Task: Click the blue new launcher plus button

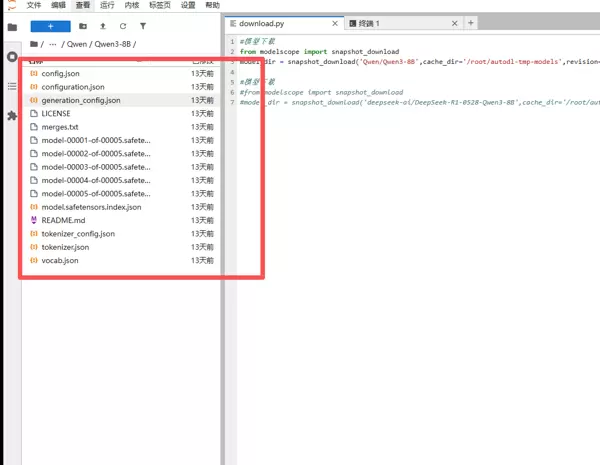Action: [50, 26]
